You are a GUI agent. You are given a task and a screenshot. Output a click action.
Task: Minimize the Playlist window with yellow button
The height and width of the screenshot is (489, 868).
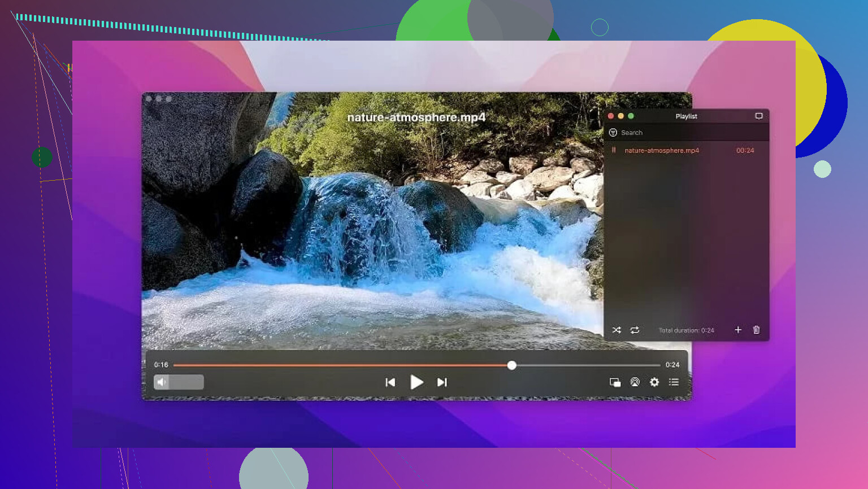pos(621,116)
